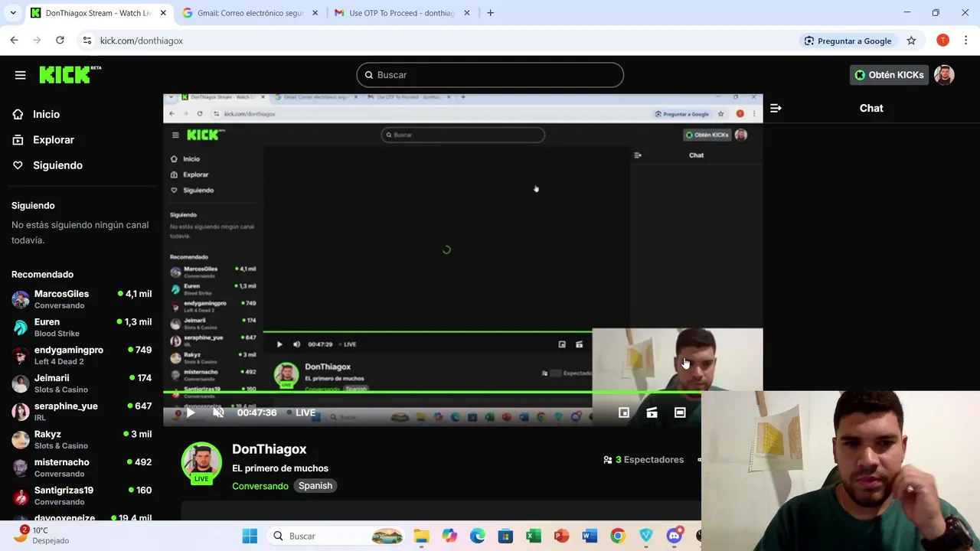The image size is (980, 551).
Task: Switch to the Gmail Correo electrónico tab
Action: [x=250, y=13]
